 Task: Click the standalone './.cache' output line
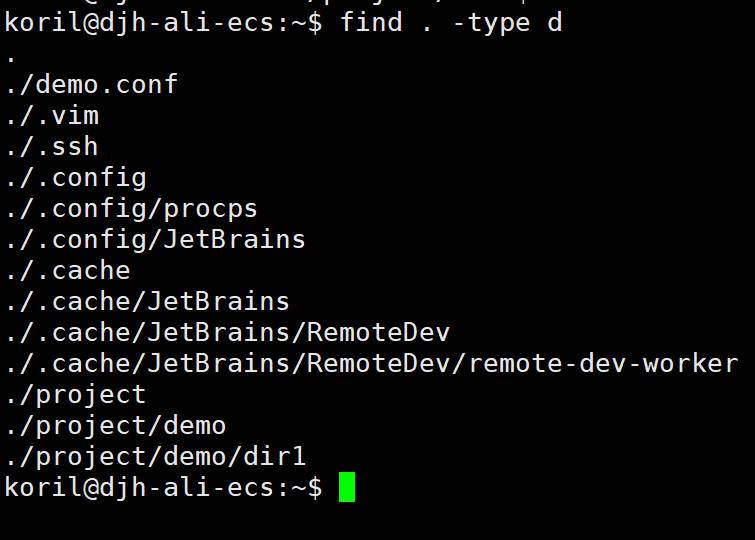(67, 270)
